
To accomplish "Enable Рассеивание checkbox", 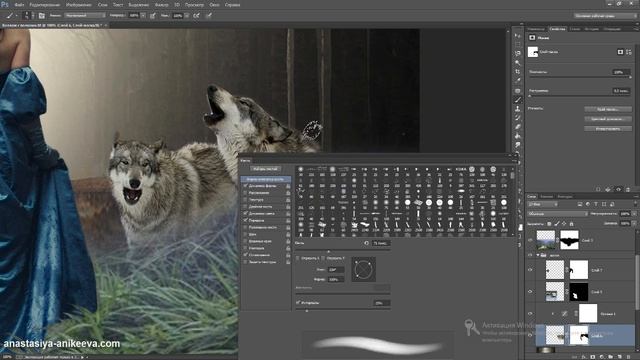I will tap(245, 193).
